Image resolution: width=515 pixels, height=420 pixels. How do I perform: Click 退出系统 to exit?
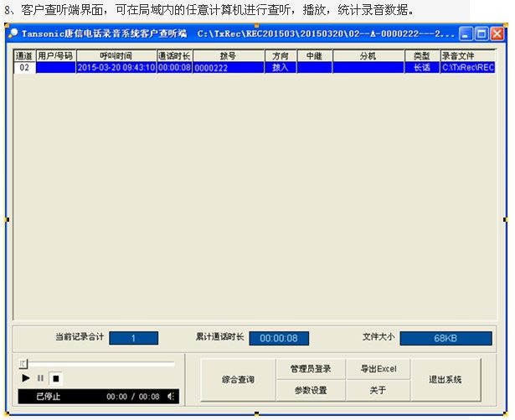445,380
